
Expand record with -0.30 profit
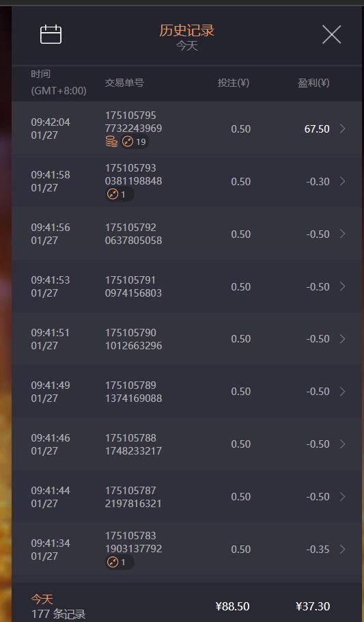click(343, 181)
